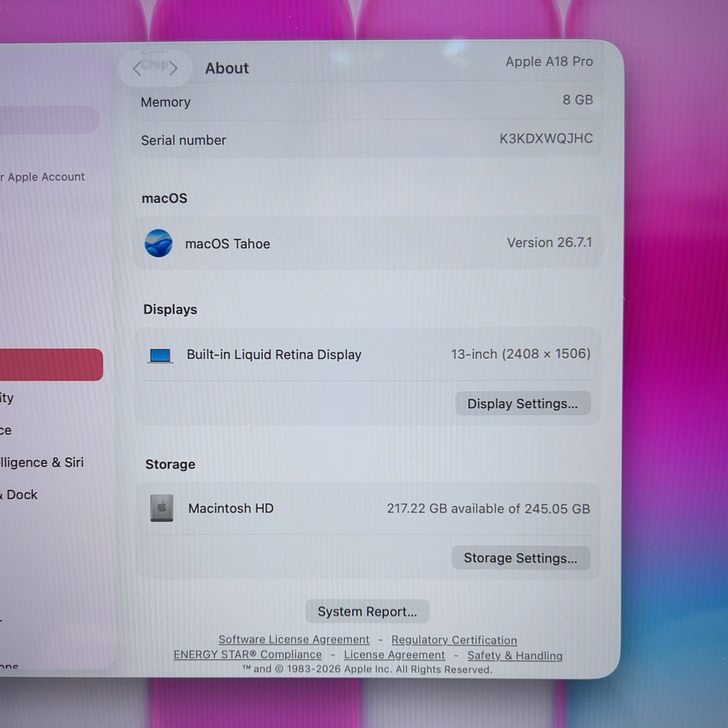This screenshot has height=728, width=728.
Task: Open the Apple Account sidebar entry
Action: pos(42,177)
